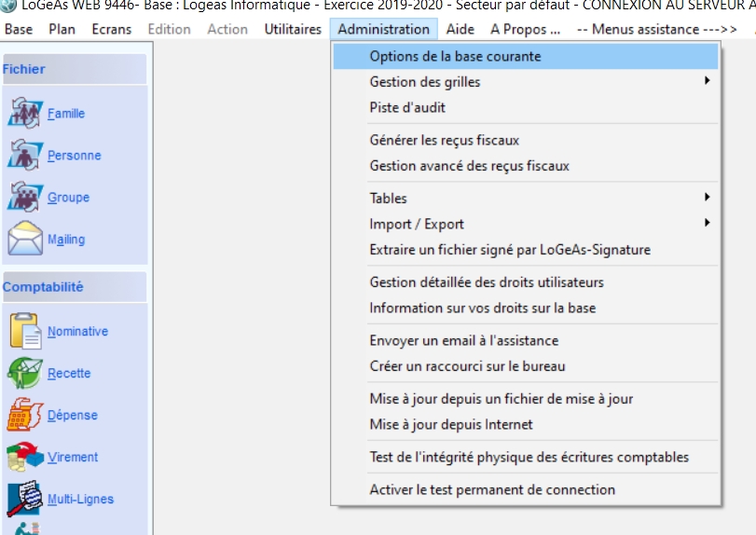The image size is (756, 535).
Task: Click the Mailing envelope icon
Action: pos(25,239)
